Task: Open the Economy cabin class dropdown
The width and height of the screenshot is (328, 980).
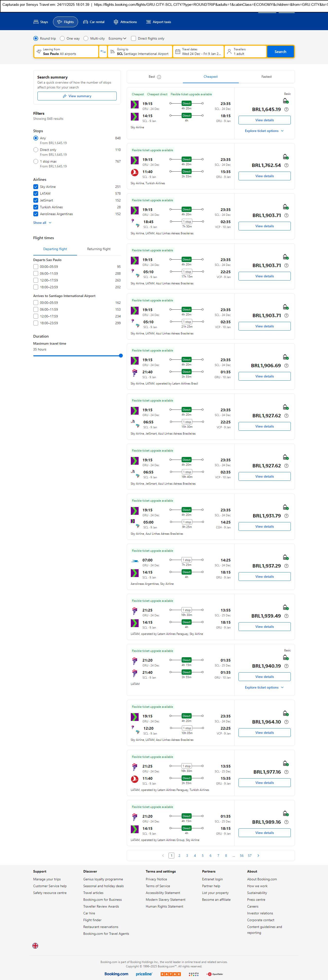Action: 117,38
